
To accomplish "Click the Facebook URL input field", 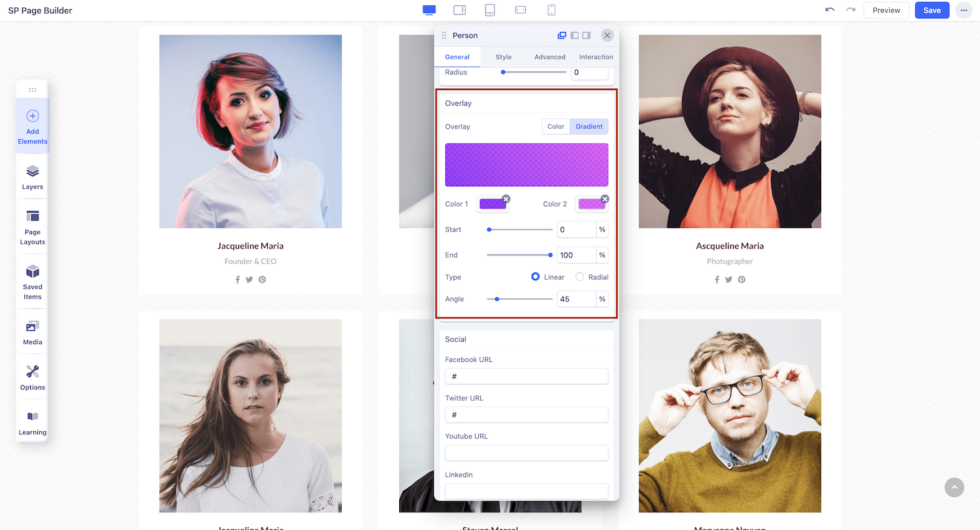I will (526, 376).
